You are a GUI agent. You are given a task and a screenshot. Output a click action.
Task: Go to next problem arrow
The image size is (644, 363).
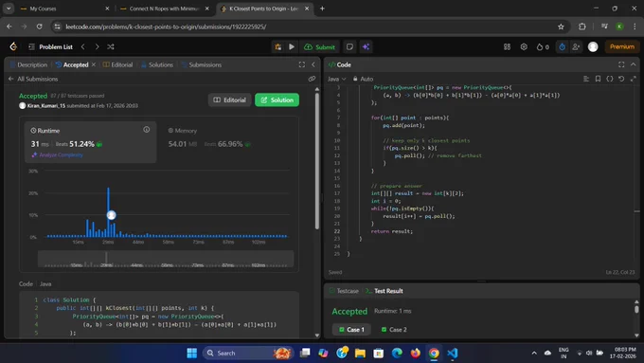97,46
